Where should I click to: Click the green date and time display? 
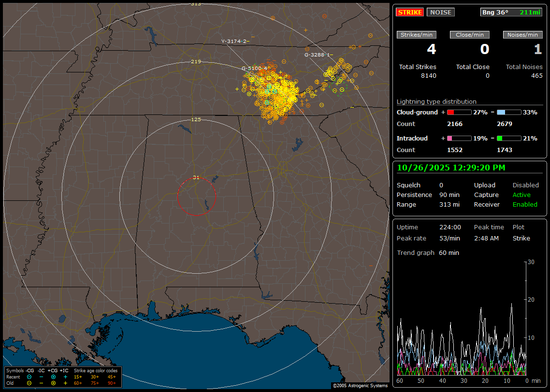click(451, 168)
